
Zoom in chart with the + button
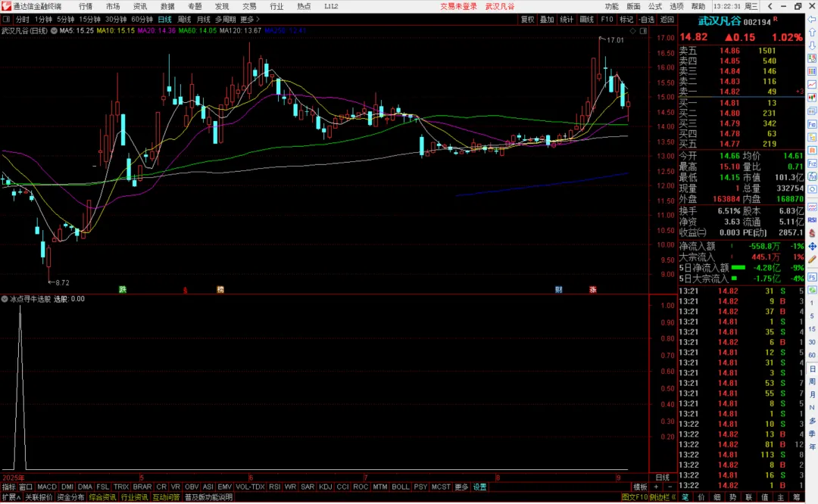pos(656,487)
